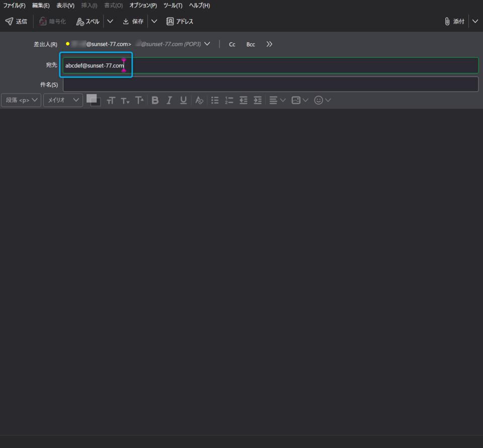Remove text formatting with eraser icon

199,100
